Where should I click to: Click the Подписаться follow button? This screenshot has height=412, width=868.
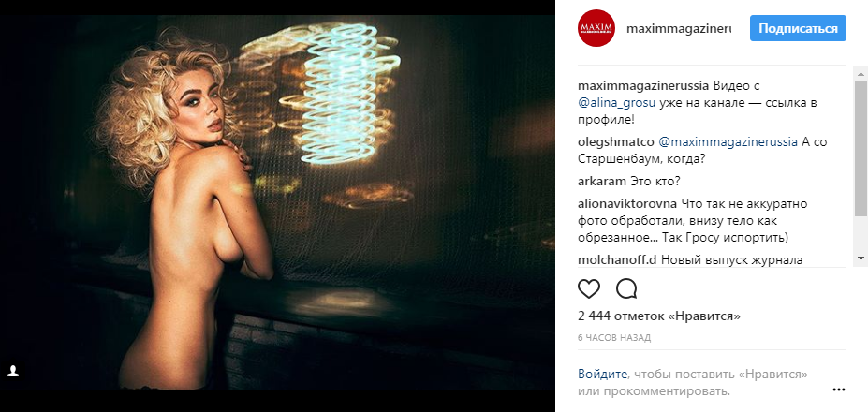[798, 28]
